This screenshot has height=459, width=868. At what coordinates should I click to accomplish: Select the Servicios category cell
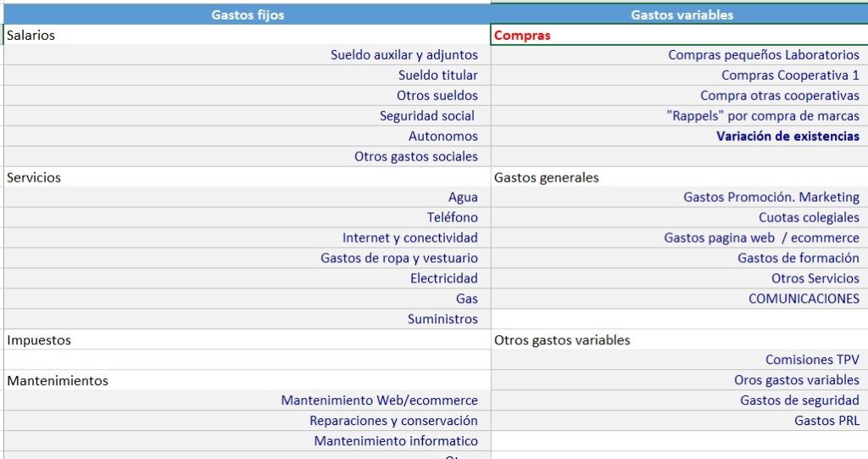click(x=248, y=177)
